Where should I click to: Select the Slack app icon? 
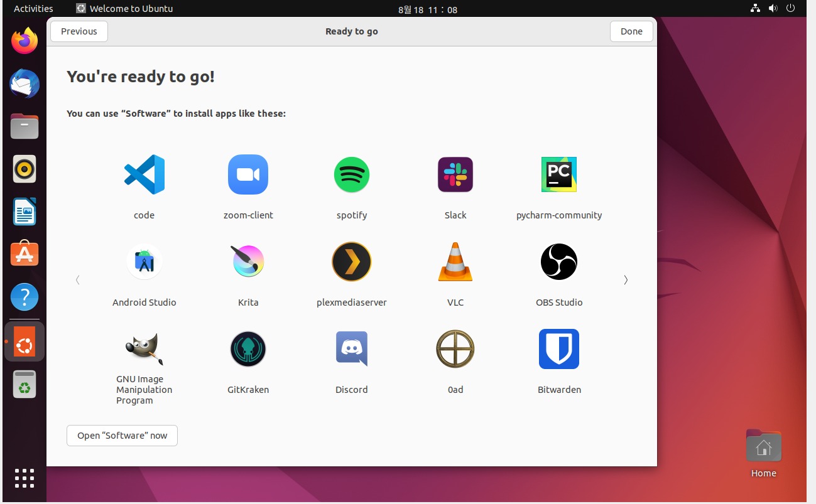(455, 174)
